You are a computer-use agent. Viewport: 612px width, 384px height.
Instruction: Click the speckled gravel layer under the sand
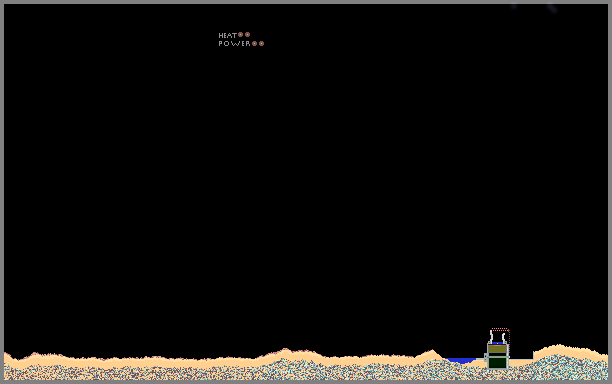(x=306, y=373)
